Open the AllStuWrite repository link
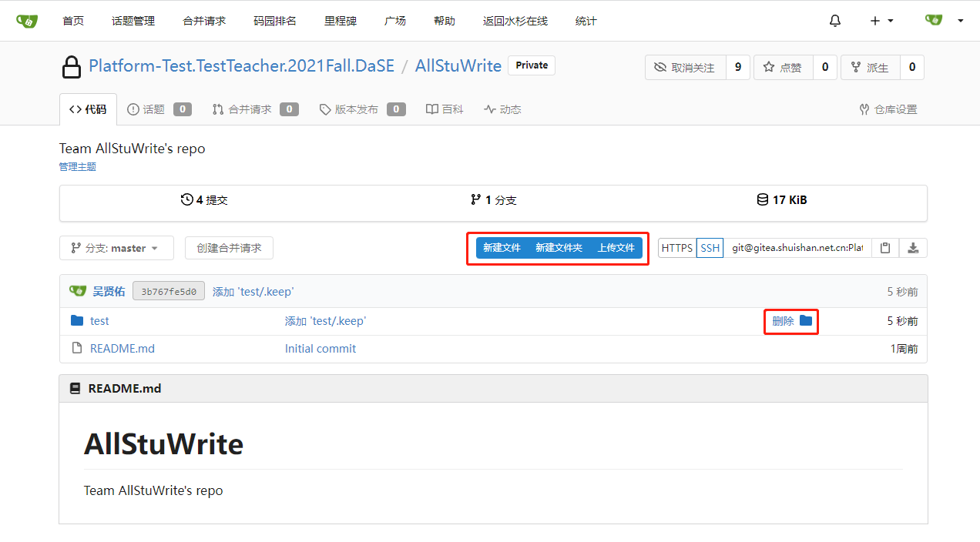980x542 pixels. (x=458, y=66)
